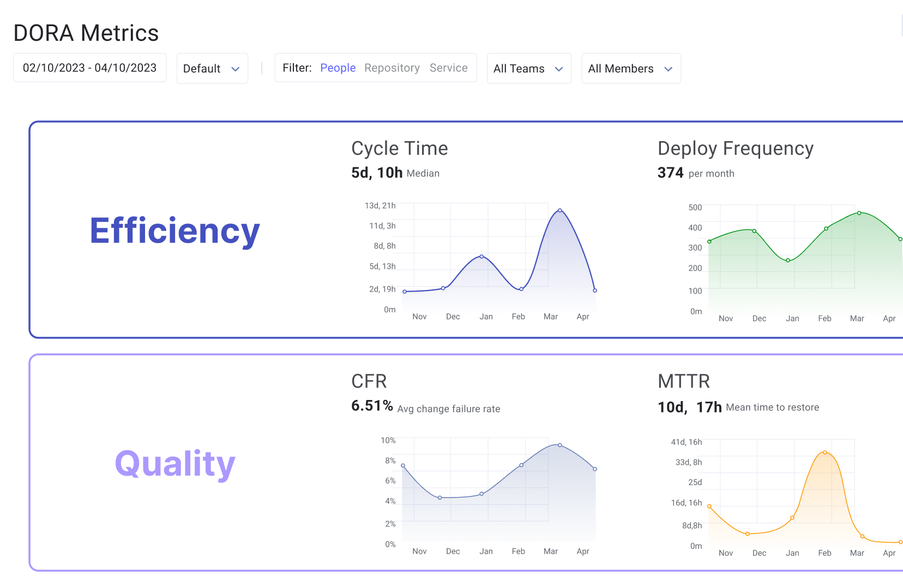Click the CFR chart title
Image resolution: width=903 pixels, height=588 pixels.
pos(369,381)
